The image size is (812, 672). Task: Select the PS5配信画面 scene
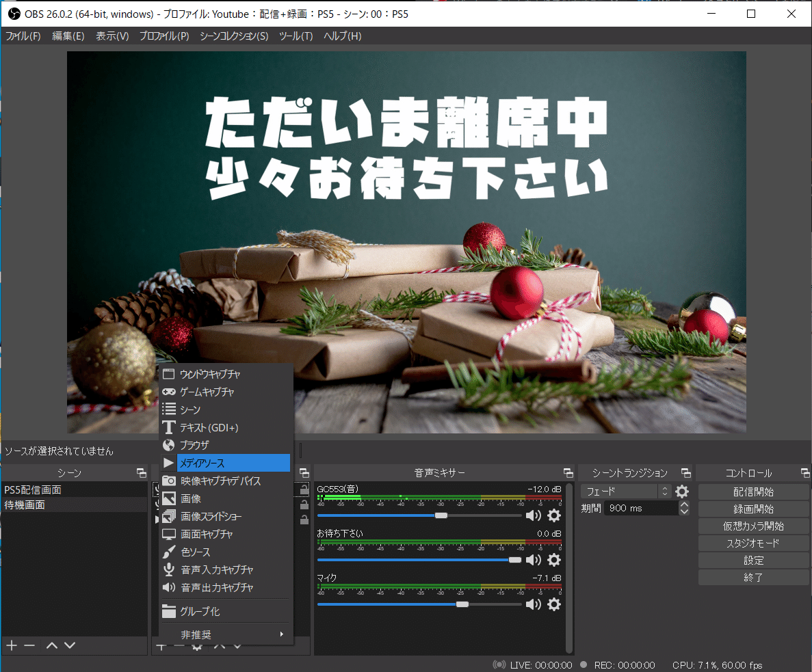[75, 489]
